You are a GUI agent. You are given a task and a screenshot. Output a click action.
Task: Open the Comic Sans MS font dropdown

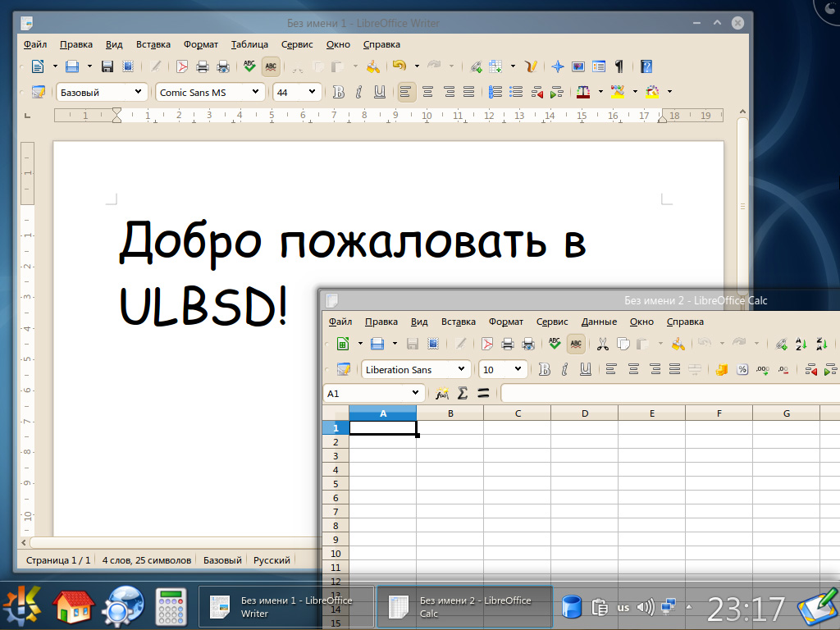255,93
